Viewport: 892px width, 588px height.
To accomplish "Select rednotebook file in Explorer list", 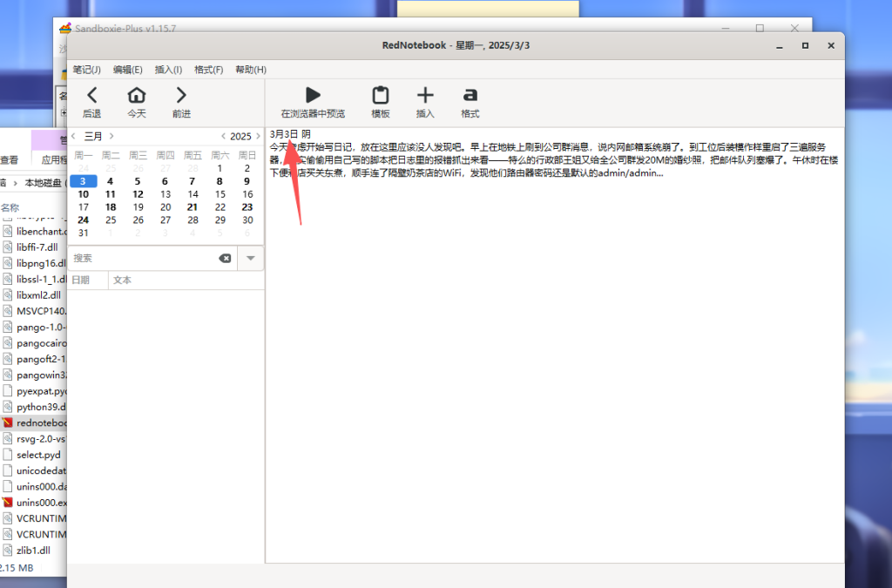I will coord(41,422).
